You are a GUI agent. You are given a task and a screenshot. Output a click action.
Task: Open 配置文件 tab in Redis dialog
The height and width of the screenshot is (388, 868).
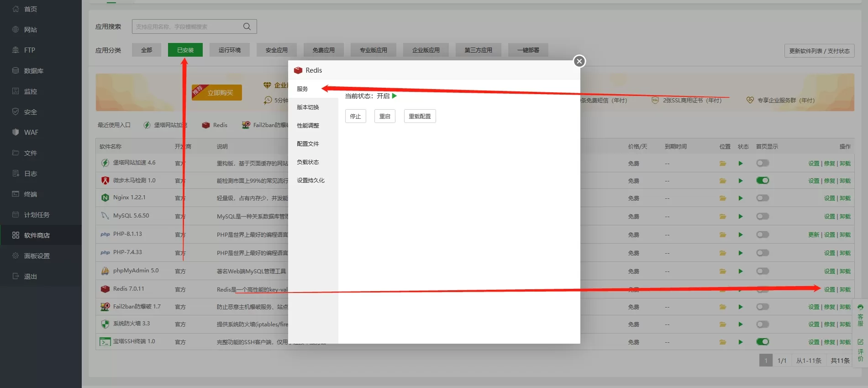pyautogui.click(x=308, y=144)
